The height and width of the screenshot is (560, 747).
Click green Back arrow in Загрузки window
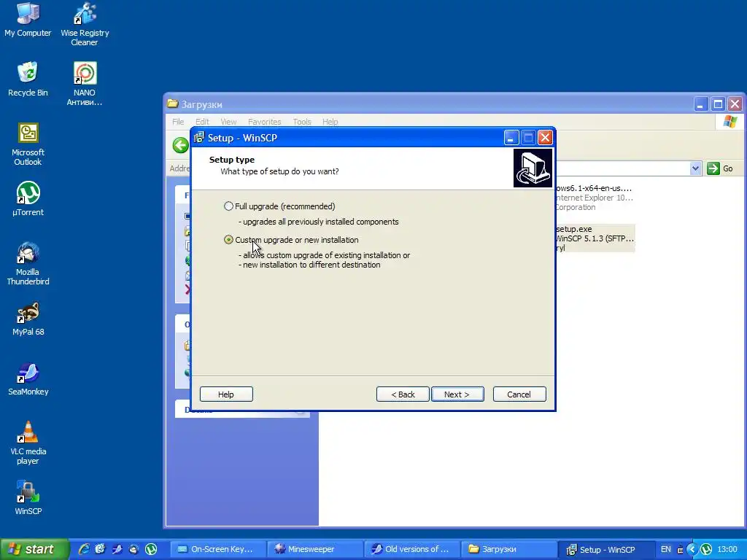[181, 145]
